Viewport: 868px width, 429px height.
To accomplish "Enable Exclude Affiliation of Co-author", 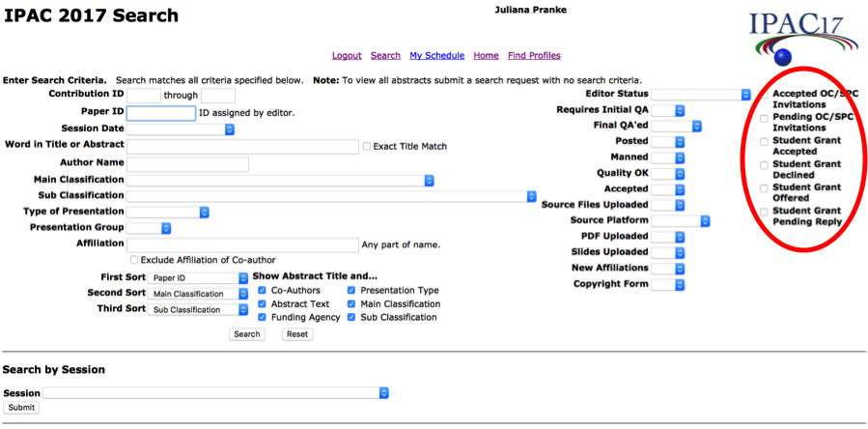I will pyautogui.click(x=134, y=260).
